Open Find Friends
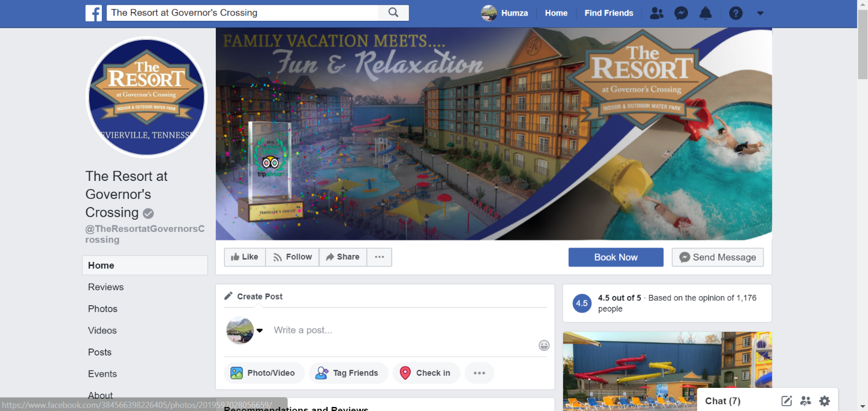Image resolution: width=868 pixels, height=411 pixels. 609,13
